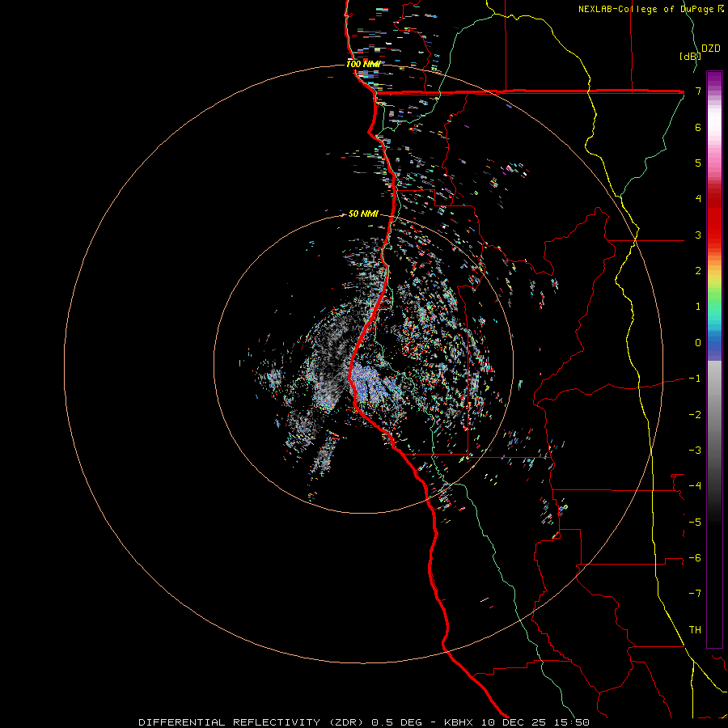This screenshot has width=728, height=728.
Task: Click the 10 DEC 25 15:50 timestamp
Action: pos(535,722)
